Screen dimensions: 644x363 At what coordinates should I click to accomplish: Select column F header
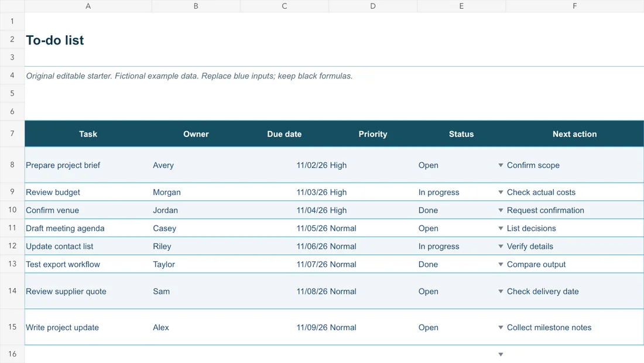tap(574, 6)
